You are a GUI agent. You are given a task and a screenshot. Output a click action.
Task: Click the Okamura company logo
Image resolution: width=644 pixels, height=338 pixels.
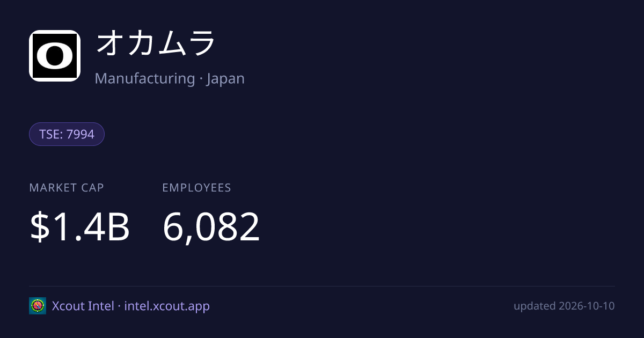pyautogui.click(x=55, y=56)
